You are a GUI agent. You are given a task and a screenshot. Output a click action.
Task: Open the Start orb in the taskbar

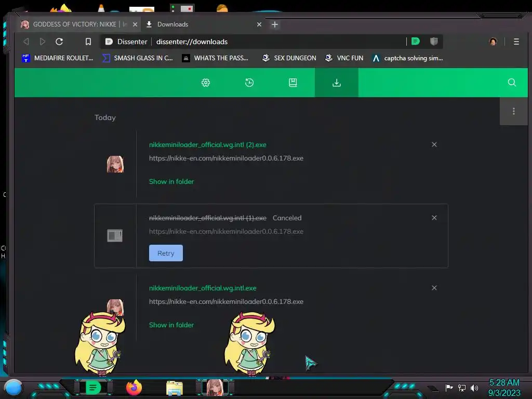tap(14, 388)
